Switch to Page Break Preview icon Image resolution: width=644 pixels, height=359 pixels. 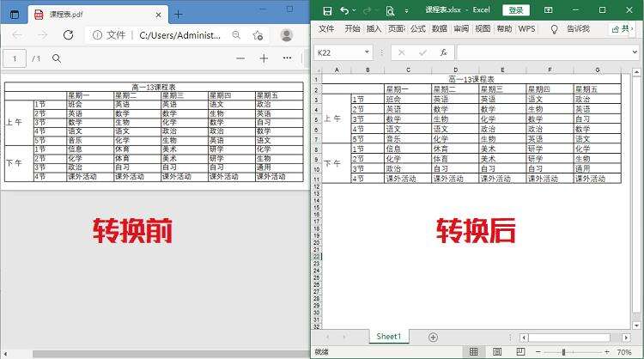tap(520, 351)
